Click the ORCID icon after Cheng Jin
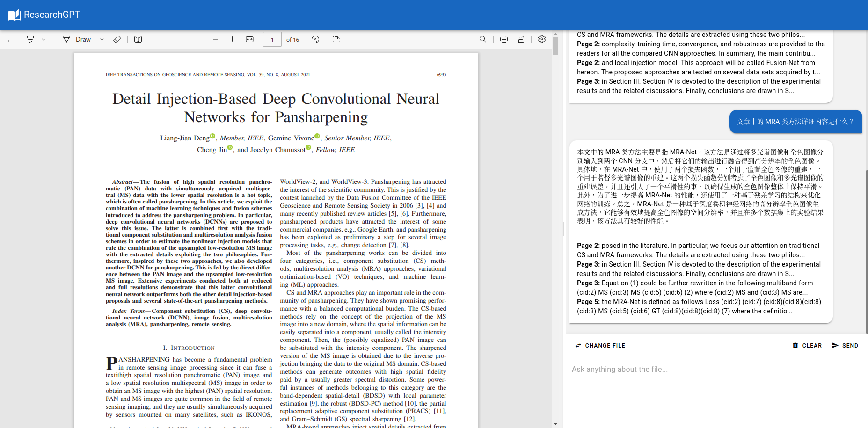 click(230, 148)
